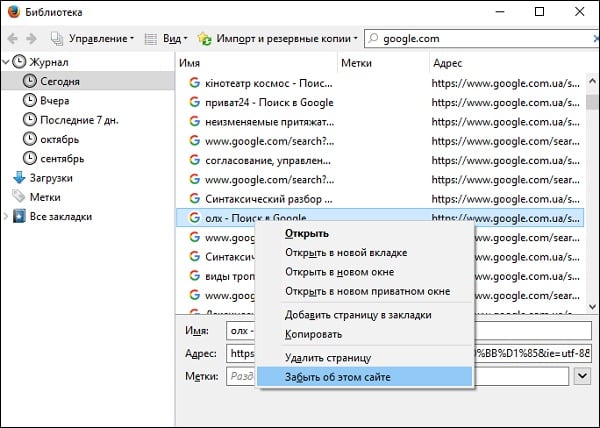Open the Управление menu
Viewport: 600px width, 428px height.
click(x=93, y=39)
